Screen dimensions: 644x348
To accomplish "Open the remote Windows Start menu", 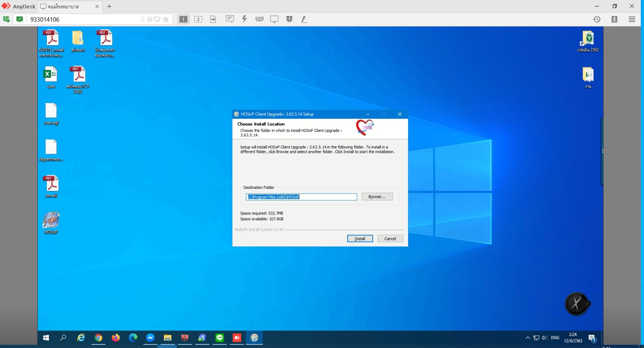I will [46, 338].
